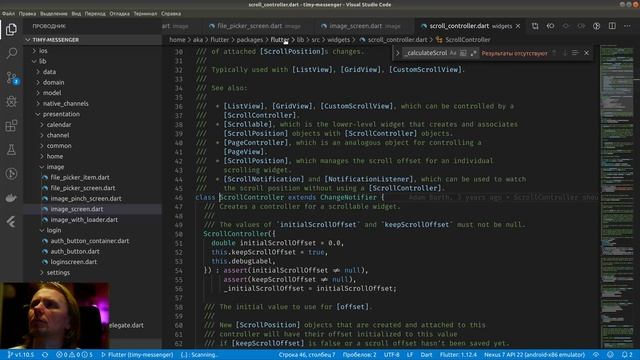Click the compare changes icon in the editor toolbar
This screenshot has width=640, height=360.
click(535, 26)
